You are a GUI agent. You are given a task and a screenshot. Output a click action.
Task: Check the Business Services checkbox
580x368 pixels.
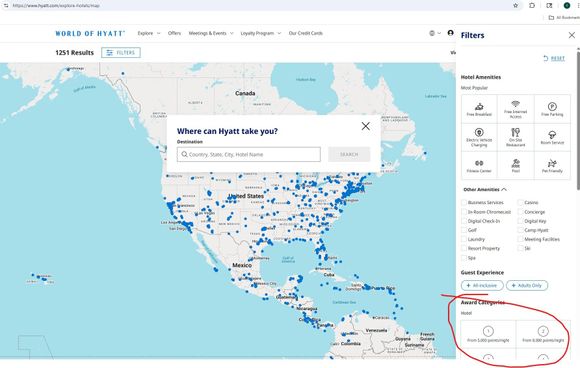pyautogui.click(x=464, y=202)
